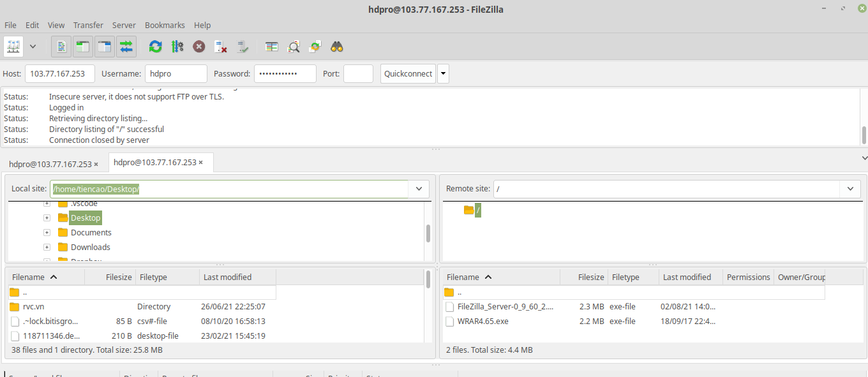Open the Server menu
The width and height of the screenshot is (868, 377).
(124, 25)
